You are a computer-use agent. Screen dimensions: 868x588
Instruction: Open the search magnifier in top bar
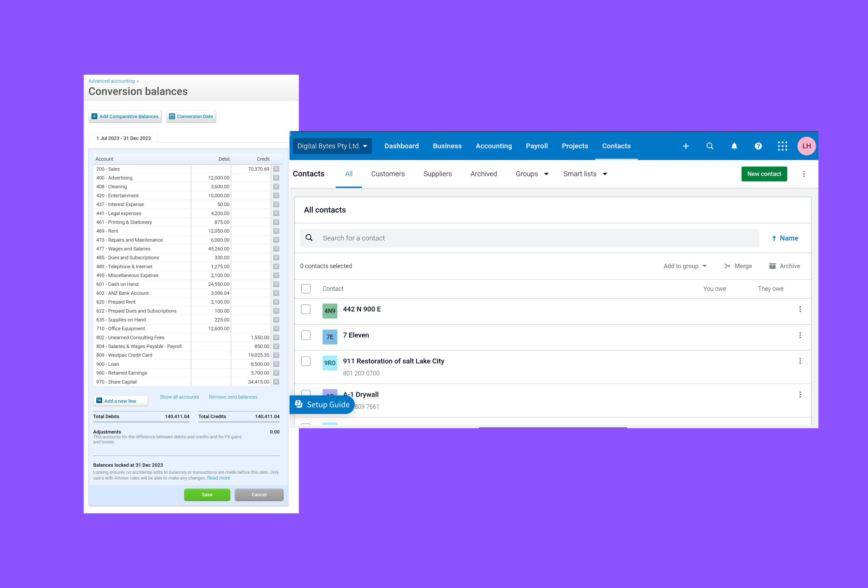(710, 146)
